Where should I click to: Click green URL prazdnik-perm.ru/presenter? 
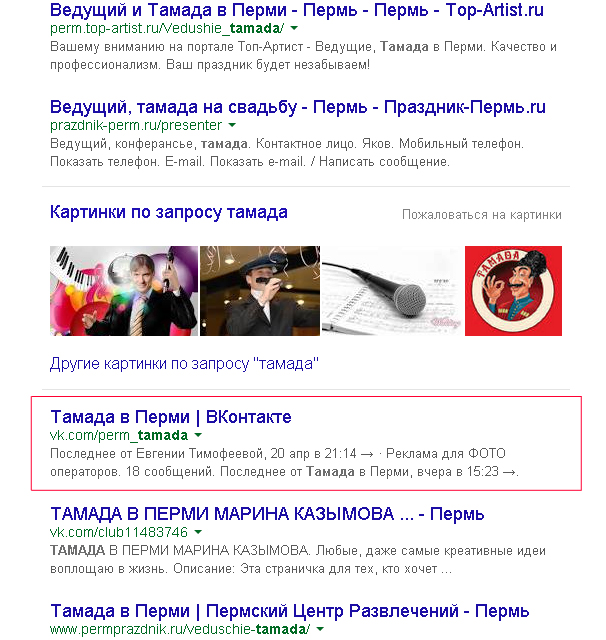(136, 125)
